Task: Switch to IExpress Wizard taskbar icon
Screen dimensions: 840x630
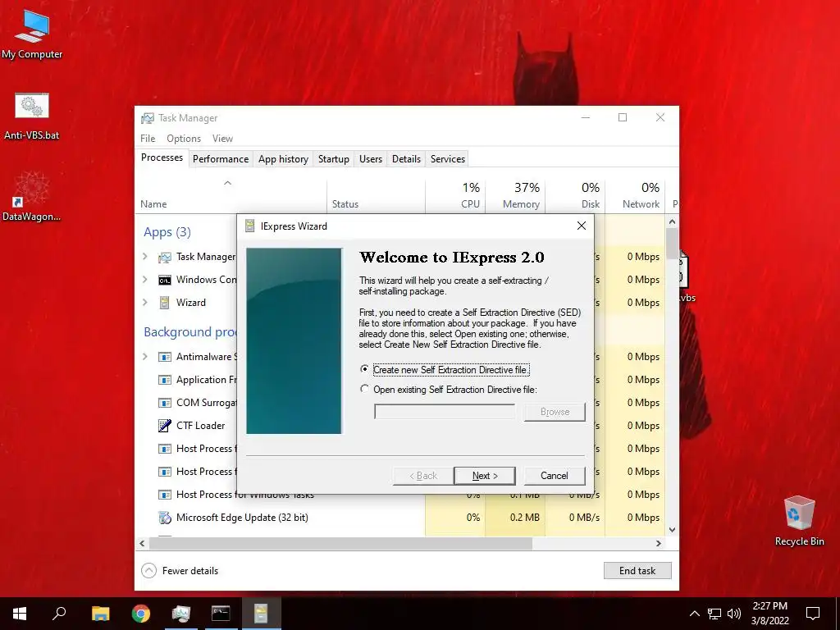Action: pyautogui.click(x=261, y=614)
